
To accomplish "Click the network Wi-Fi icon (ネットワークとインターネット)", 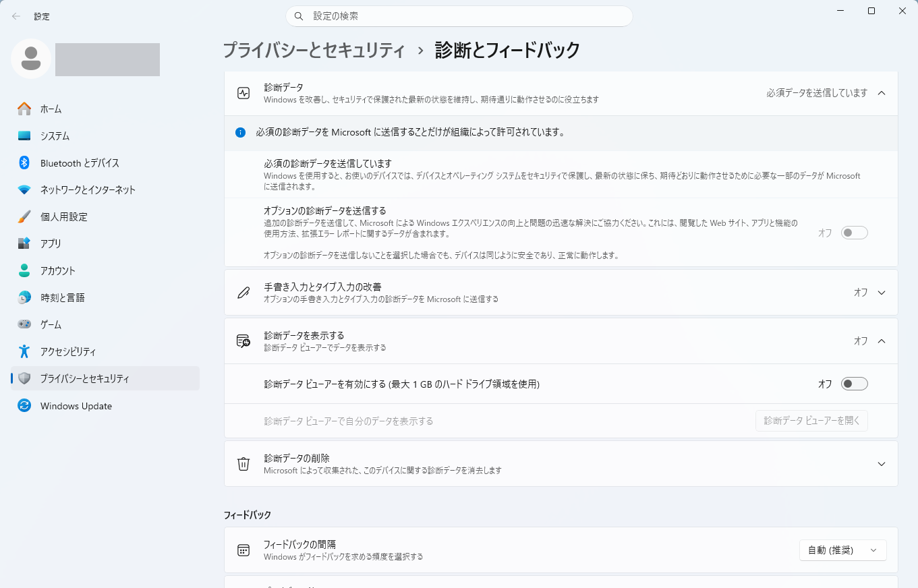I will 24,189.
